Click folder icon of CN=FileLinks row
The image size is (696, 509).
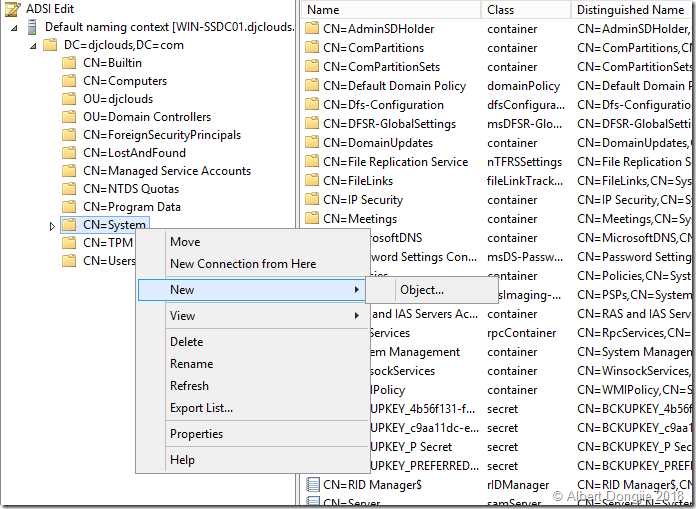312,181
